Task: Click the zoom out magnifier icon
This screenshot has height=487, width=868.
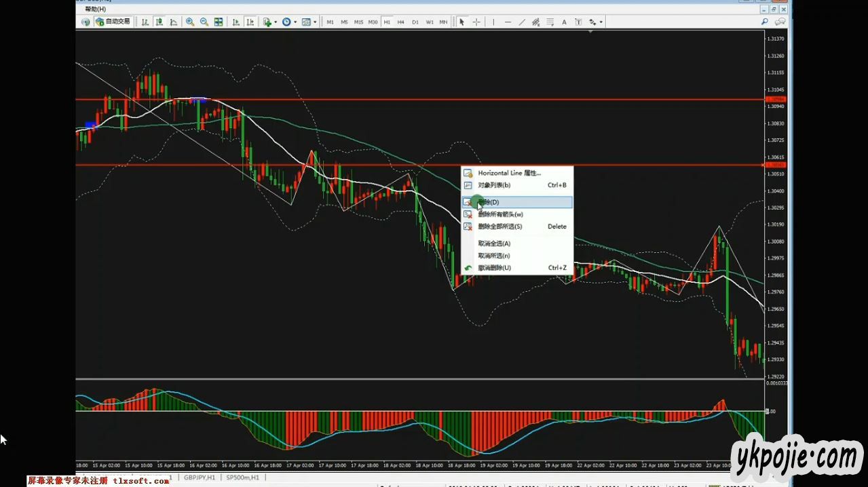Action: click(204, 22)
